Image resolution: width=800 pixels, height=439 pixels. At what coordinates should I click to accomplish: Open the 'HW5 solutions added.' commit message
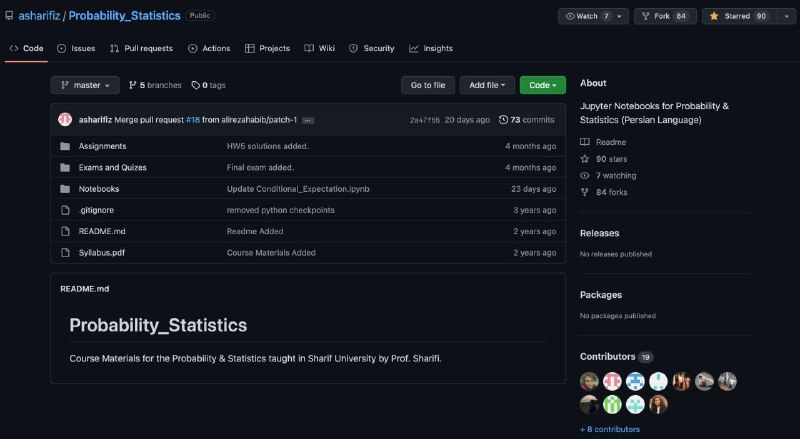click(268, 147)
